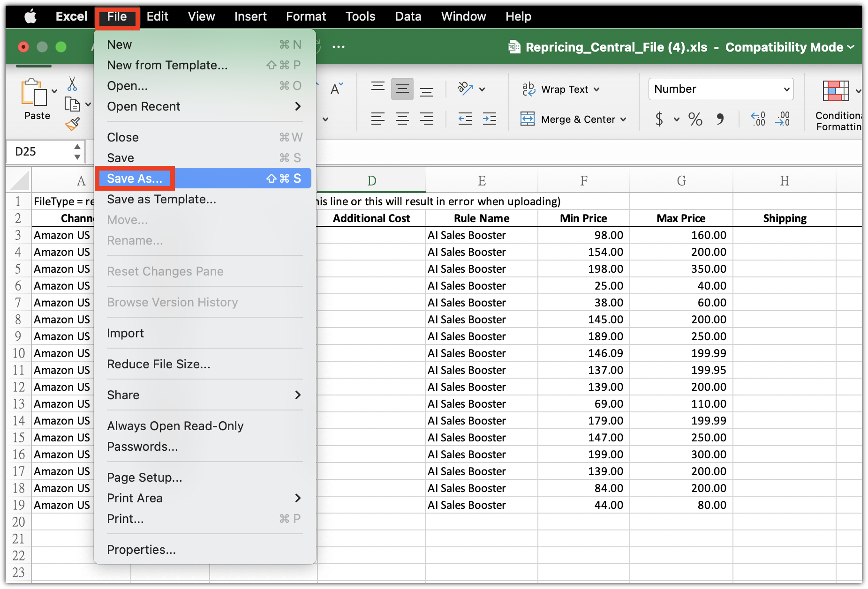The width and height of the screenshot is (868, 589).
Task: Click Increase Decimal icon
Action: click(758, 119)
